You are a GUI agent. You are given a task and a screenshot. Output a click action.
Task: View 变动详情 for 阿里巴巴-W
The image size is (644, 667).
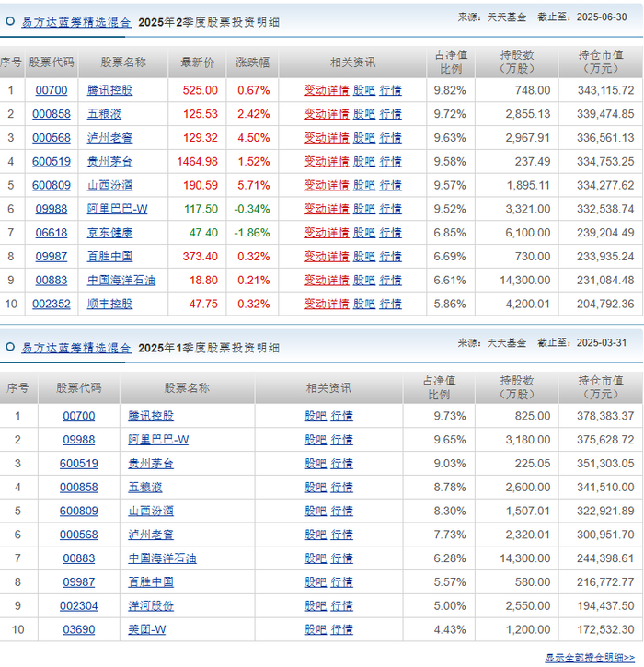coord(327,209)
